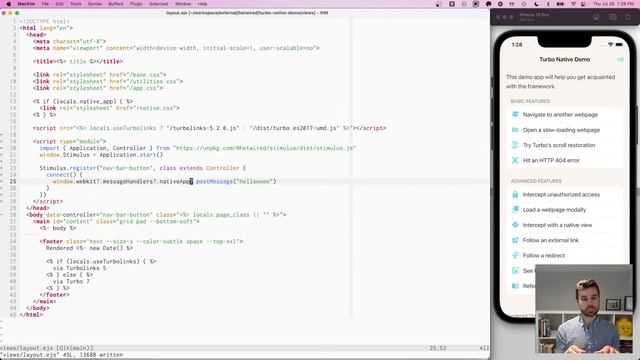Open the File menu
Image resolution: width=640 pixels, height=360 pixels.
(45, 4)
